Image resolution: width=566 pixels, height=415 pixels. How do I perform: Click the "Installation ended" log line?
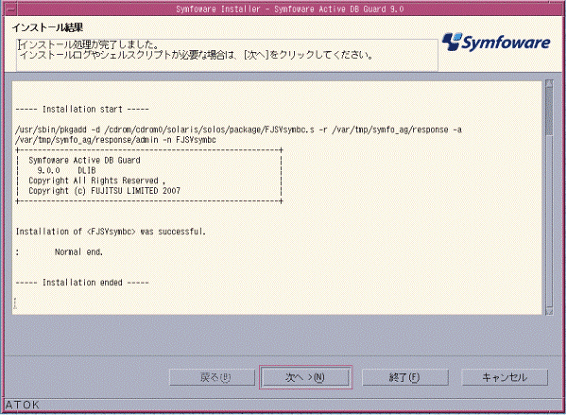point(82,283)
